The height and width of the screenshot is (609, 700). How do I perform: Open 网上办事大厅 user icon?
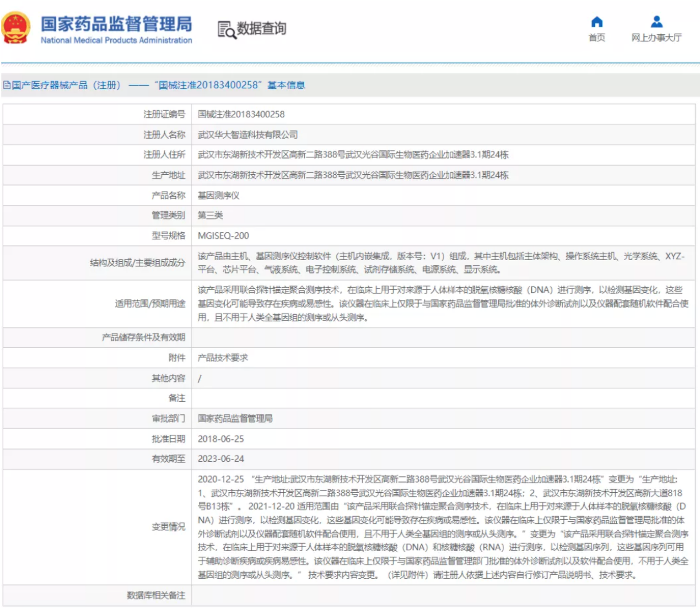coord(656,22)
